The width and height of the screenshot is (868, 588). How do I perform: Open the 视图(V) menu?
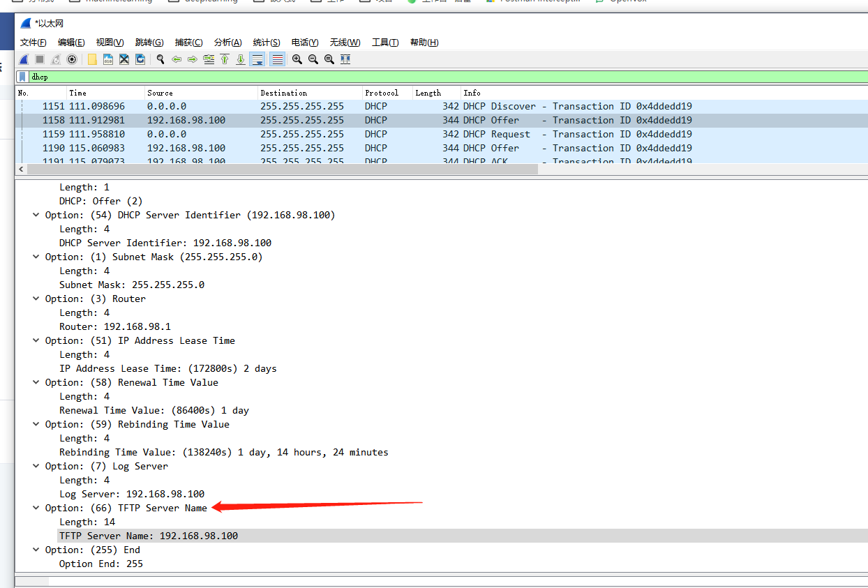[110, 43]
